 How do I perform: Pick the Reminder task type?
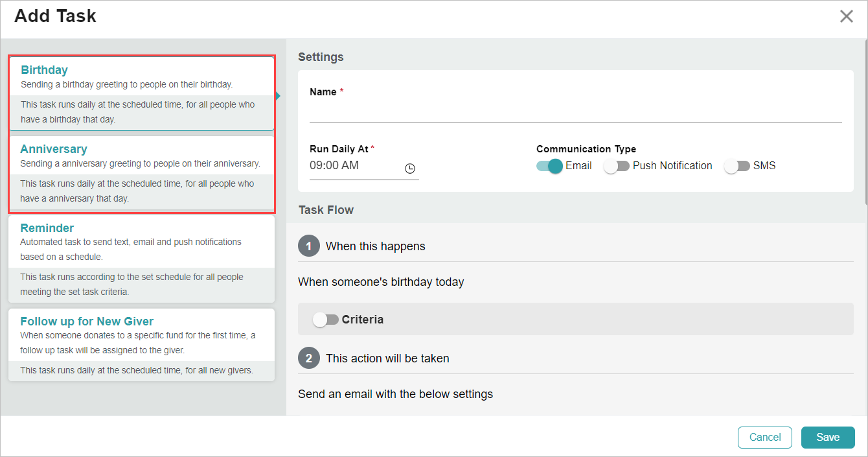pyautogui.click(x=142, y=259)
